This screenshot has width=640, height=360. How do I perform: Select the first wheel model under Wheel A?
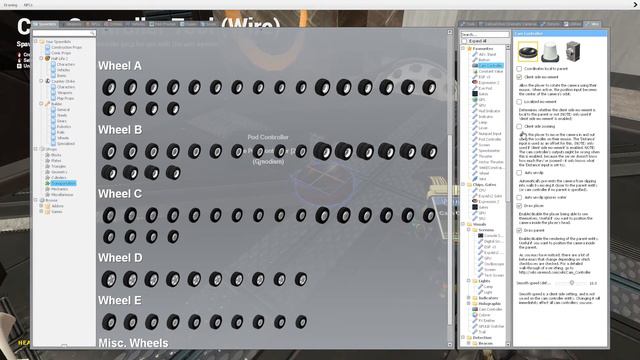pyautogui.click(x=109, y=87)
